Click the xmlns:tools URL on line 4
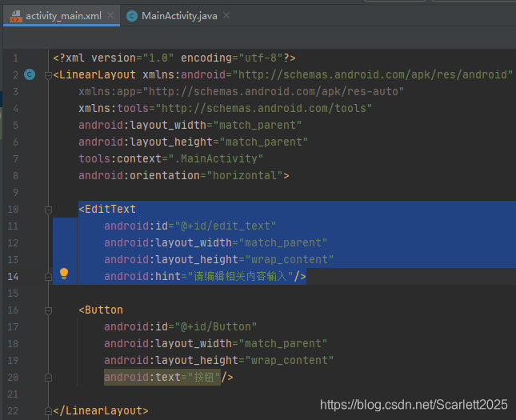Viewport: 516px width, 420px height. click(263, 108)
